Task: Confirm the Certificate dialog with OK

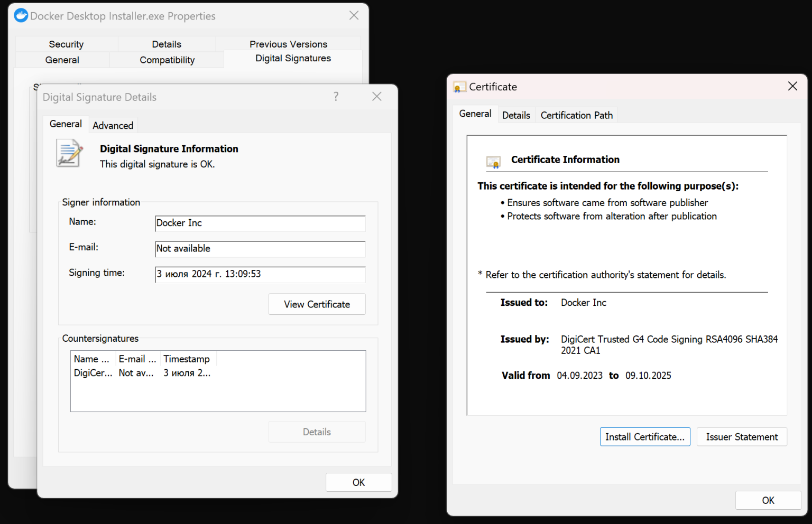Action: 768,500
